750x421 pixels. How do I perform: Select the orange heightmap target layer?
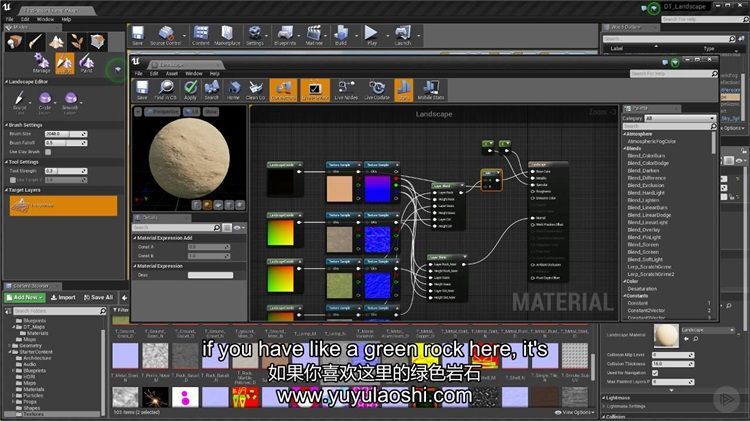(x=63, y=206)
